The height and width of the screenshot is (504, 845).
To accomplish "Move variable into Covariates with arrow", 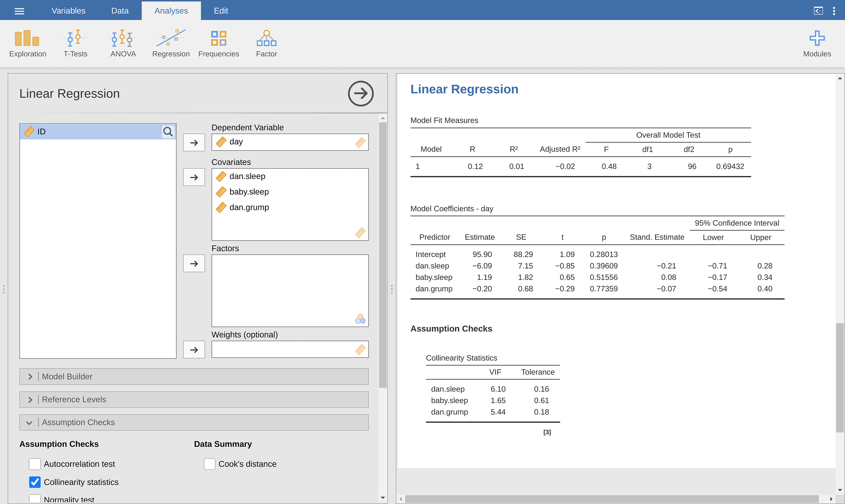I will (194, 177).
